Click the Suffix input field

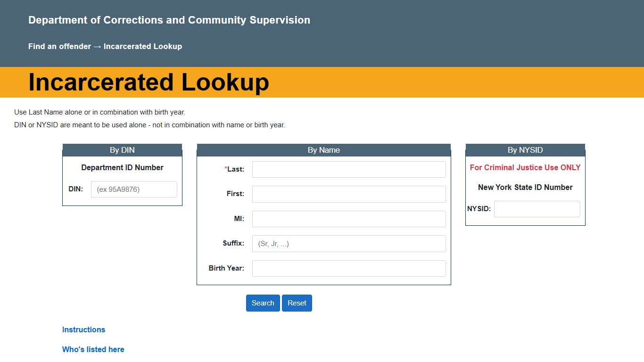(348, 244)
